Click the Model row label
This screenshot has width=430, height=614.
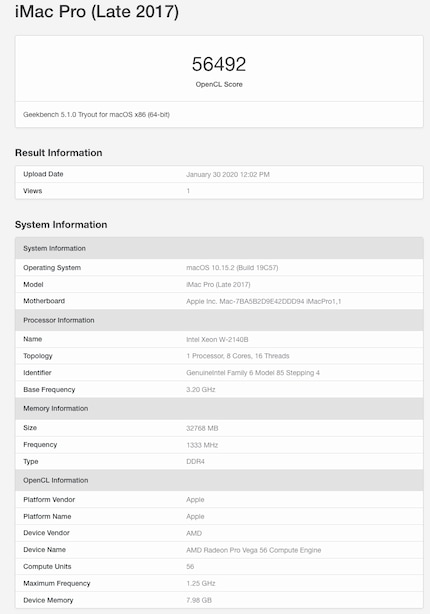(x=33, y=285)
